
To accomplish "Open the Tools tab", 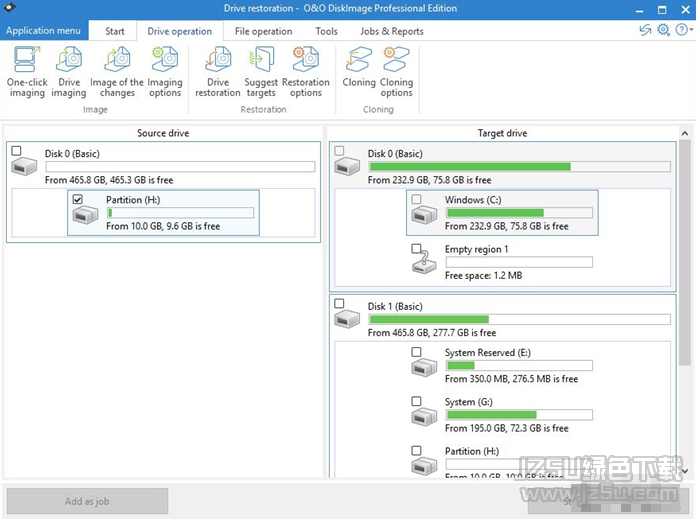I will pos(326,31).
